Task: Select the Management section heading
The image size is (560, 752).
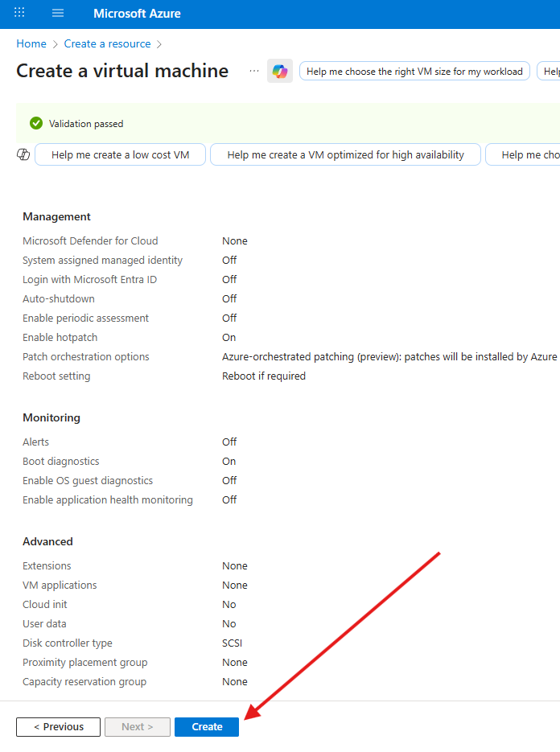Action: 56,217
